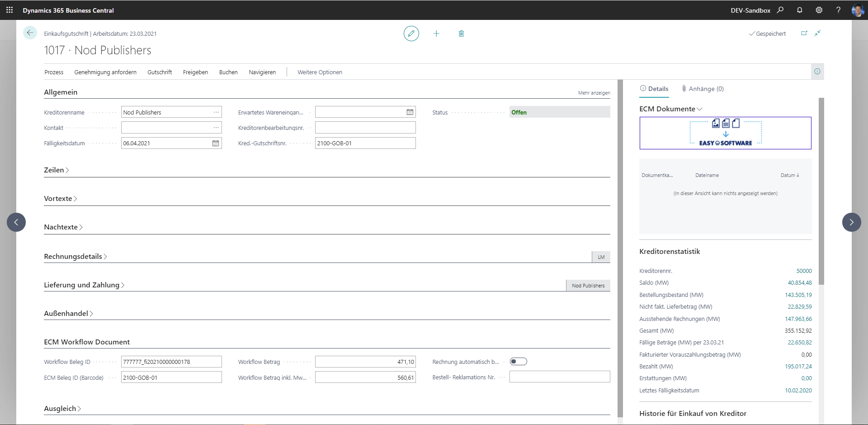The image size is (868, 425).
Task: Open the Gutschrift menu
Action: (160, 72)
